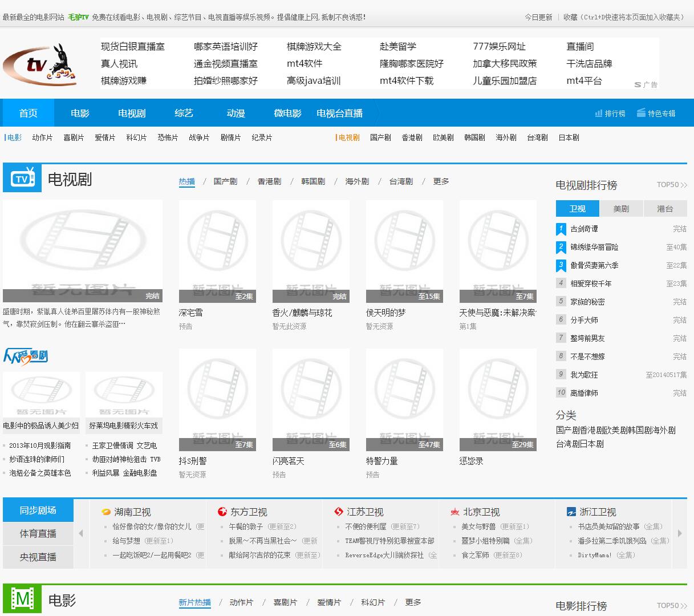Open the 特警力量 poster thumbnail
The height and width of the screenshot is (616, 694).
404,399
